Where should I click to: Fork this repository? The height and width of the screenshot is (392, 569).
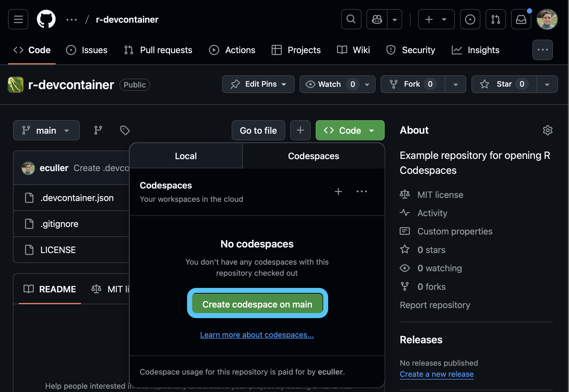[x=413, y=84]
